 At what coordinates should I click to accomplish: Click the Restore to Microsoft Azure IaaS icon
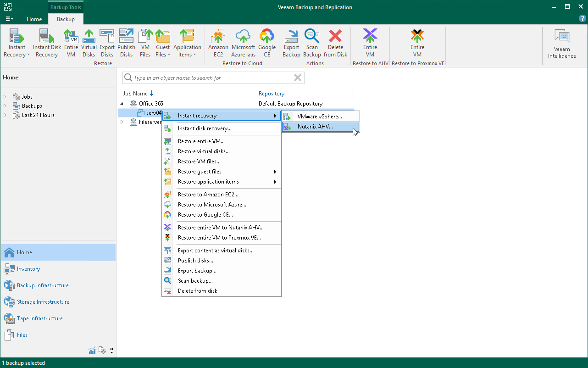coord(243,42)
